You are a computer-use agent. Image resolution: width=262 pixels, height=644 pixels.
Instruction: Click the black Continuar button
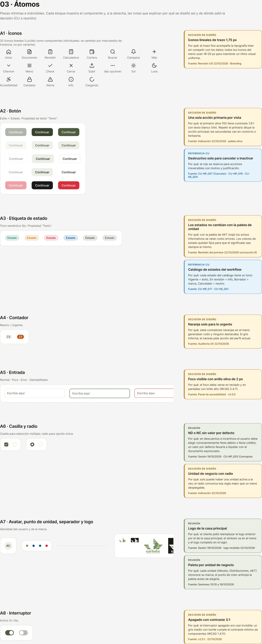(42, 185)
